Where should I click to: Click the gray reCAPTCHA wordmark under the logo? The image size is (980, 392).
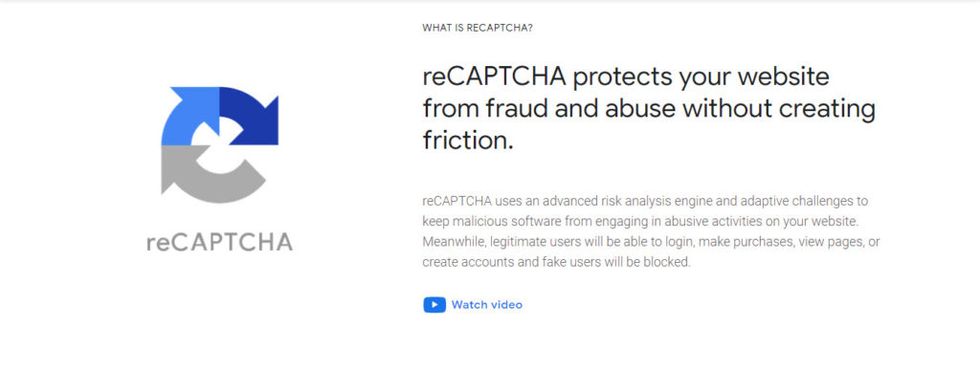tap(219, 242)
